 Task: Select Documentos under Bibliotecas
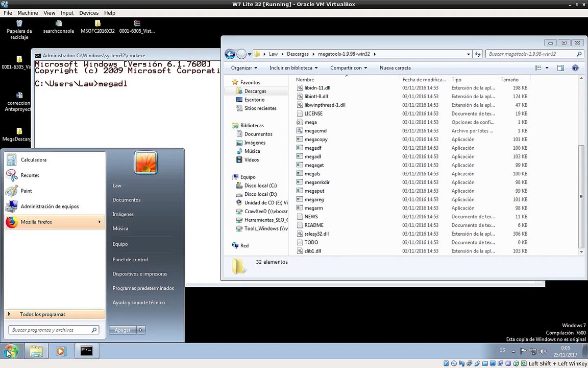click(x=258, y=134)
